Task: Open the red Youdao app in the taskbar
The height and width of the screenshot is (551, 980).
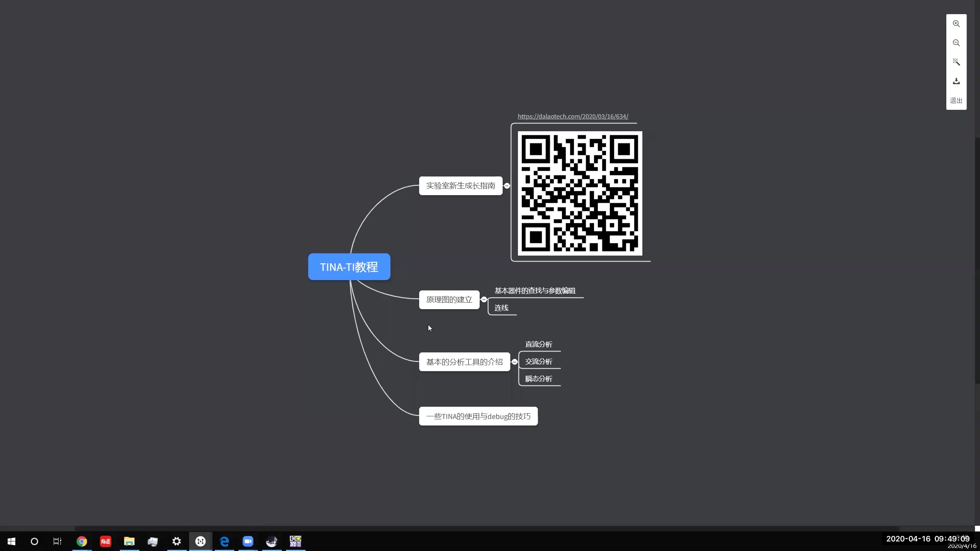Action: pyautogui.click(x=105, y=541)
